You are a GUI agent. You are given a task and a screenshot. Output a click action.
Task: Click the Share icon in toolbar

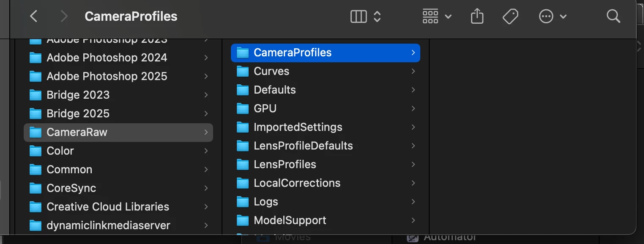[477, 17]
